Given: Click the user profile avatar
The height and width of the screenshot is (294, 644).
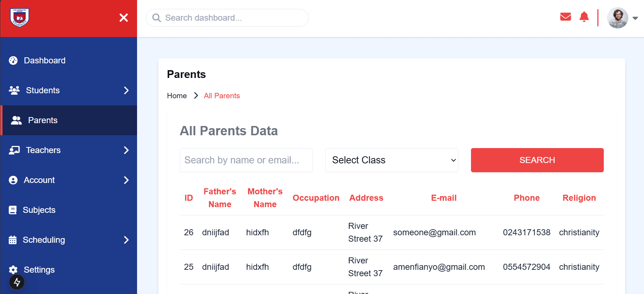Looking at the screenshot, I should [618, 18].
